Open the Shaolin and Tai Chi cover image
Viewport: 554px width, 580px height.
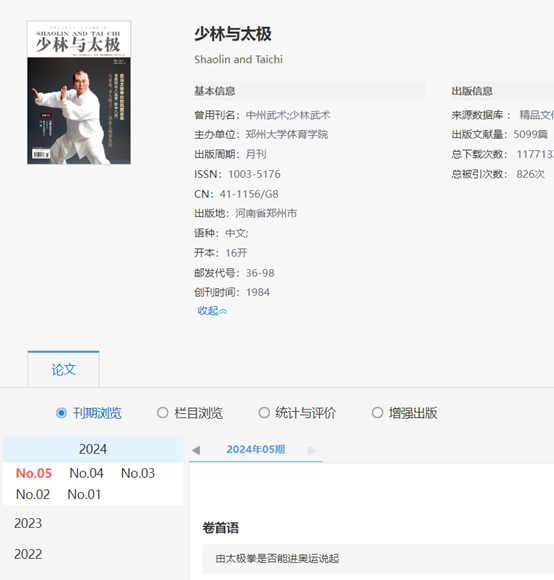79,92
